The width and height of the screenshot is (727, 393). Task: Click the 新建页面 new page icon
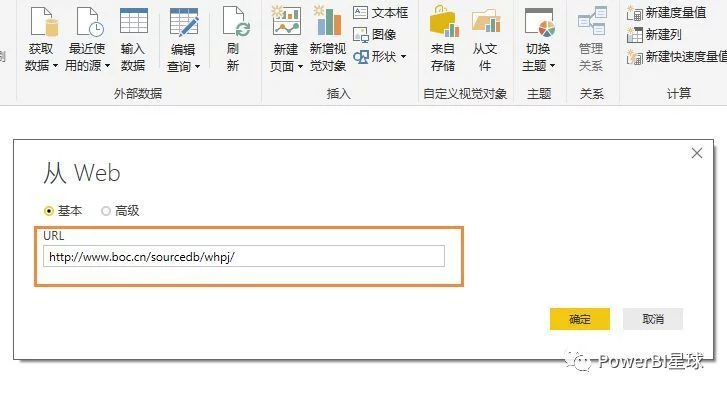click(286, 21)
